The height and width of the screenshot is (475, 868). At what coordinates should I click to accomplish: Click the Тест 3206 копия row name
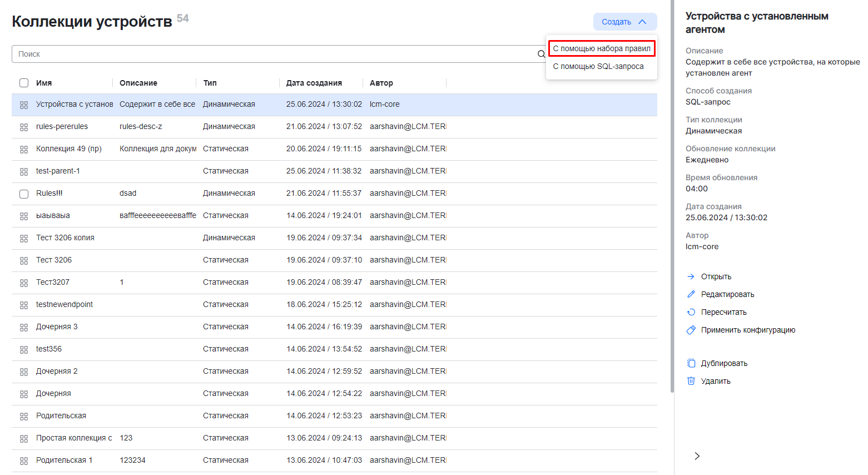click(x=65, y=237)
